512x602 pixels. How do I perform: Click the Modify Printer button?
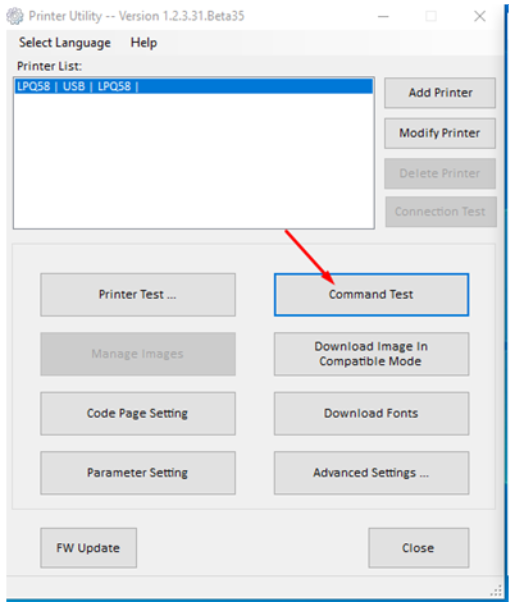440,133
